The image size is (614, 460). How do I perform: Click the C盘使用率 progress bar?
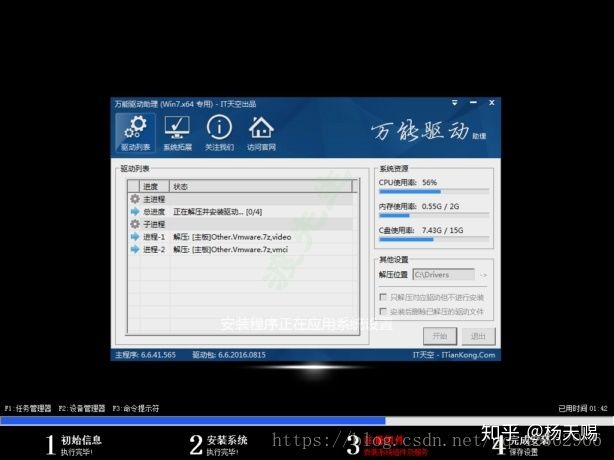434,240
